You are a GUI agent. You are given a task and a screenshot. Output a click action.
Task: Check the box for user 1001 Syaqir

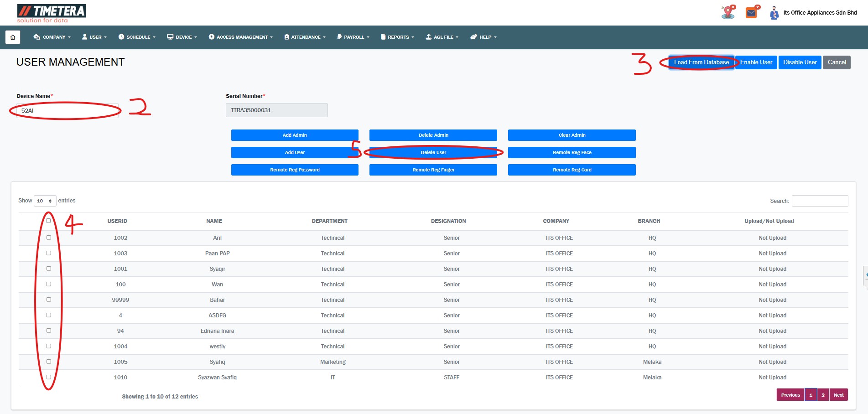pos(49,269)
